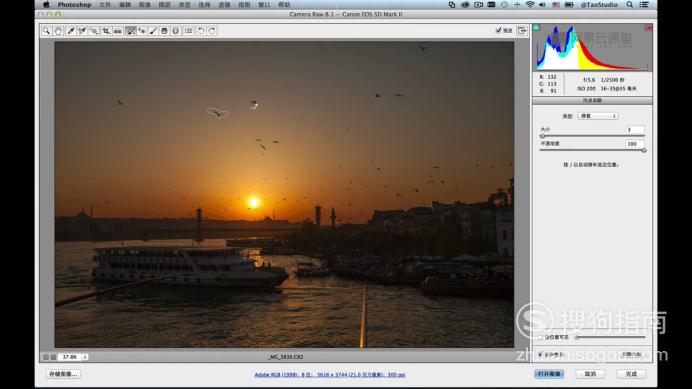The width and height of the screenshot is (692, 389).
Task: Open macOS Spotlight search
Action: click(630, 5)
